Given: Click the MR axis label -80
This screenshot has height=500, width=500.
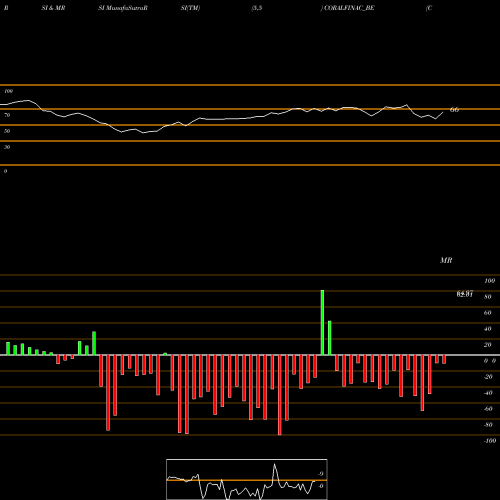Looking at the screenshot, I should [488, 425].
